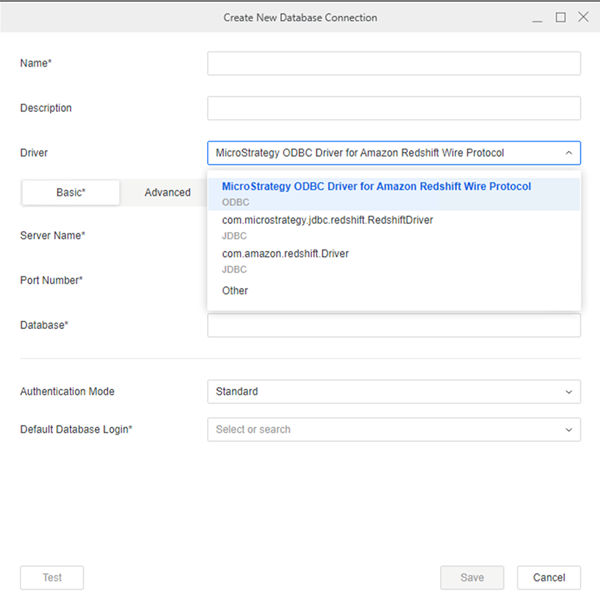Click the Name input field
600x610 pixels.
click(394, 63)
